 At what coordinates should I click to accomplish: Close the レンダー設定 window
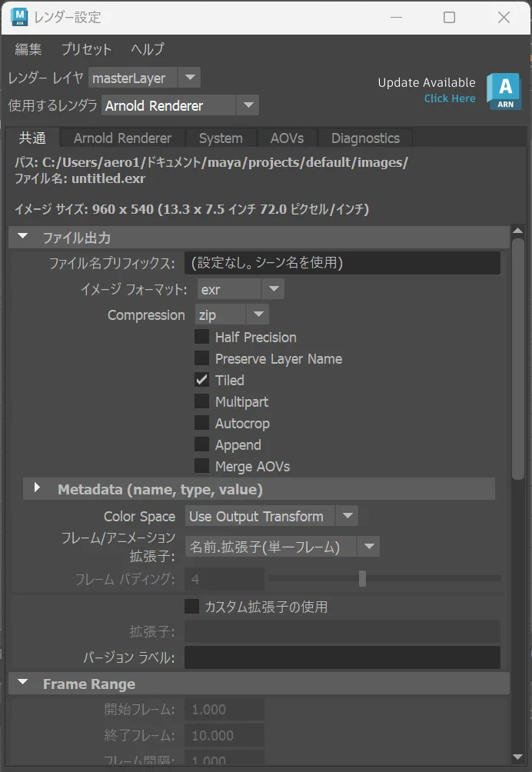tap(504, 17)
